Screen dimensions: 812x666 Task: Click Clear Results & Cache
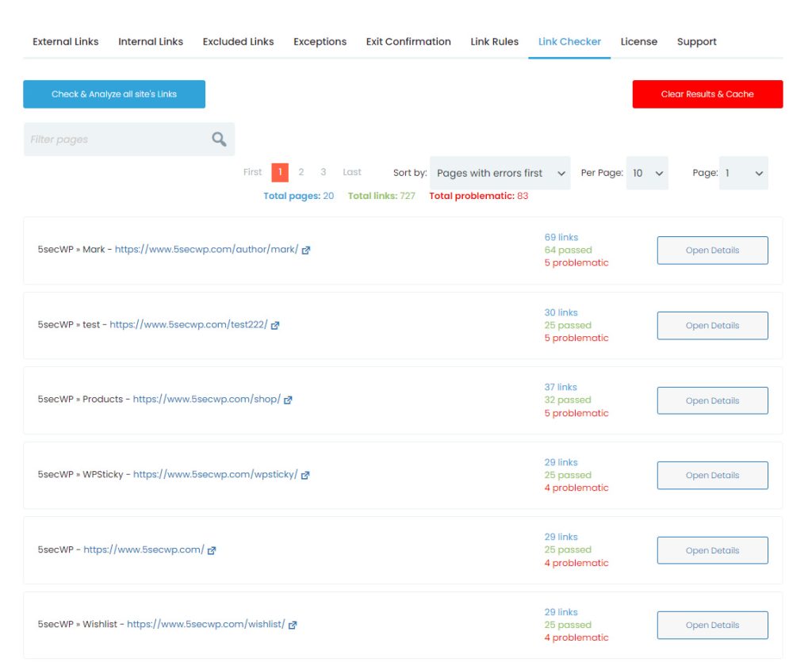click(707, 94)
